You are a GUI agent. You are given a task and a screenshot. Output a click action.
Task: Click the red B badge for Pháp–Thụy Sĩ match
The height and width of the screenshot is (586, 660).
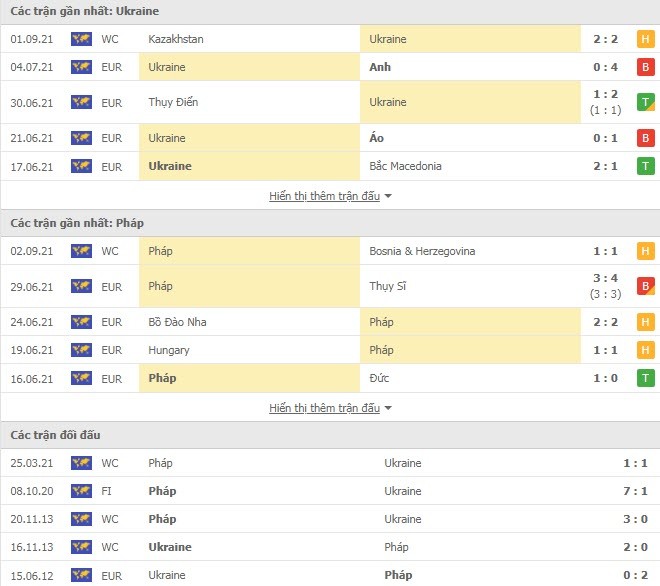(645, 286)
